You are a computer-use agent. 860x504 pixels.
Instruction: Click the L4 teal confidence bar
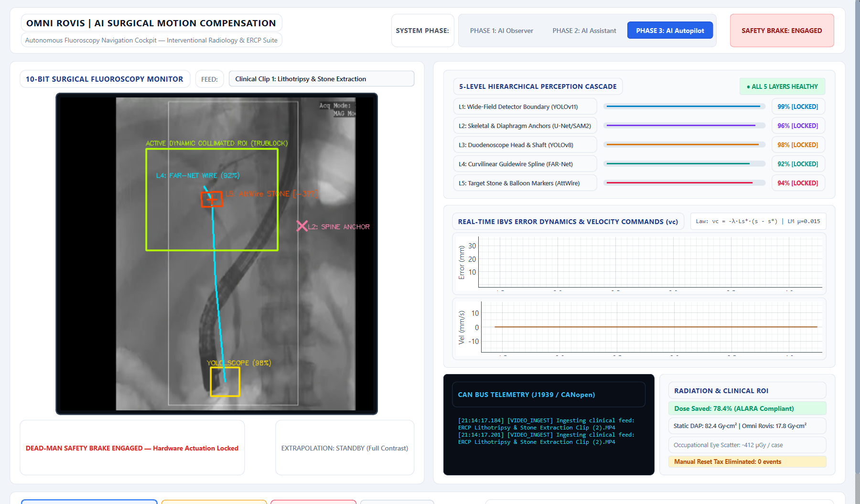[684, 164]
